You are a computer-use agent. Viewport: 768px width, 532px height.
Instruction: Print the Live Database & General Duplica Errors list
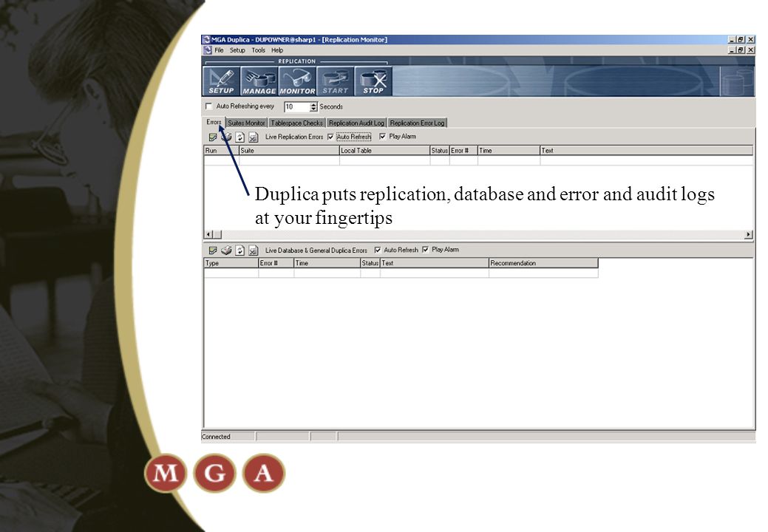pos(226,250)
